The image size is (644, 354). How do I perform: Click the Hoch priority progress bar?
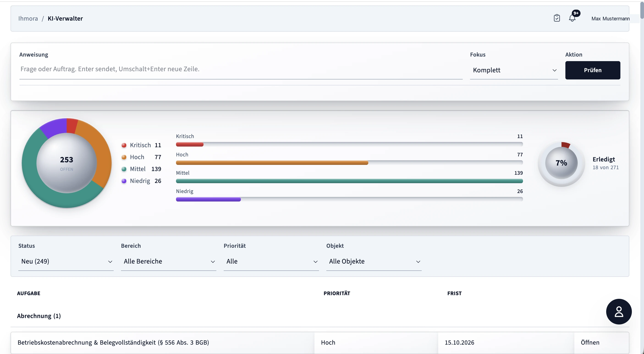pos(349,163)
